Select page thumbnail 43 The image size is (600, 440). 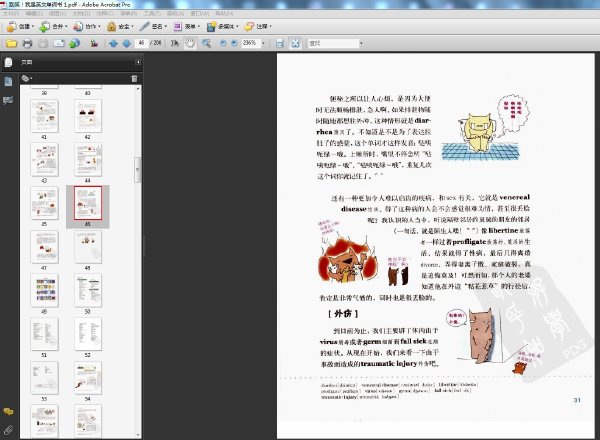tap(44, 160)
